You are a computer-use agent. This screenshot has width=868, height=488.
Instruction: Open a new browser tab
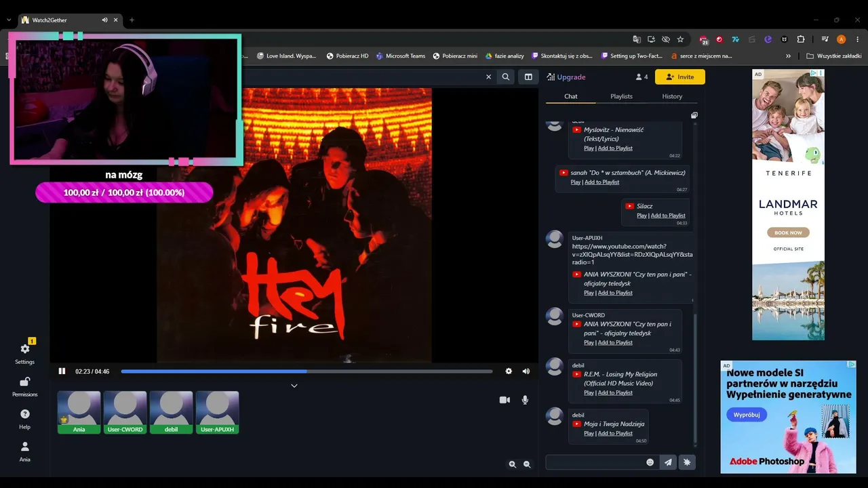(x=132, y=20)
